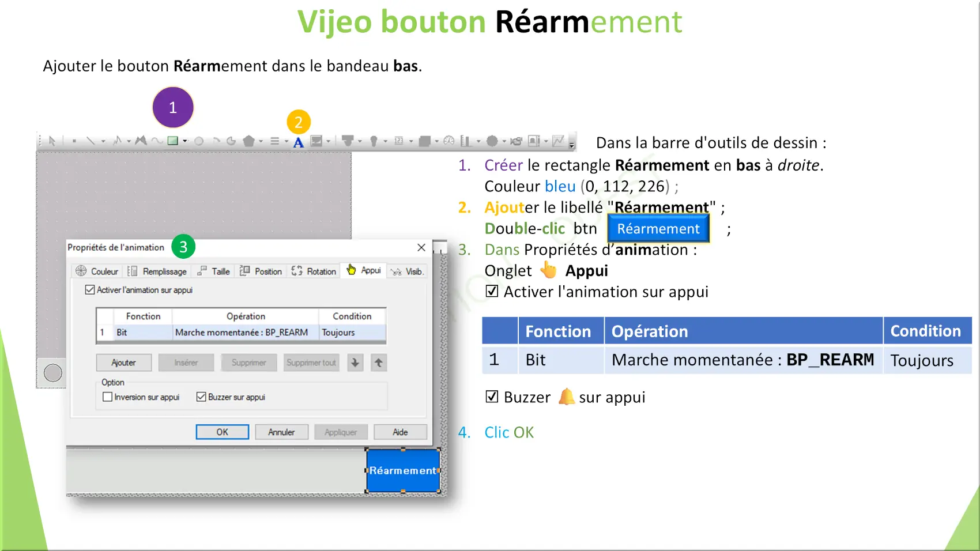Select the polyline drawing tool
Viewport: 980px width, 551px height.
118,141
